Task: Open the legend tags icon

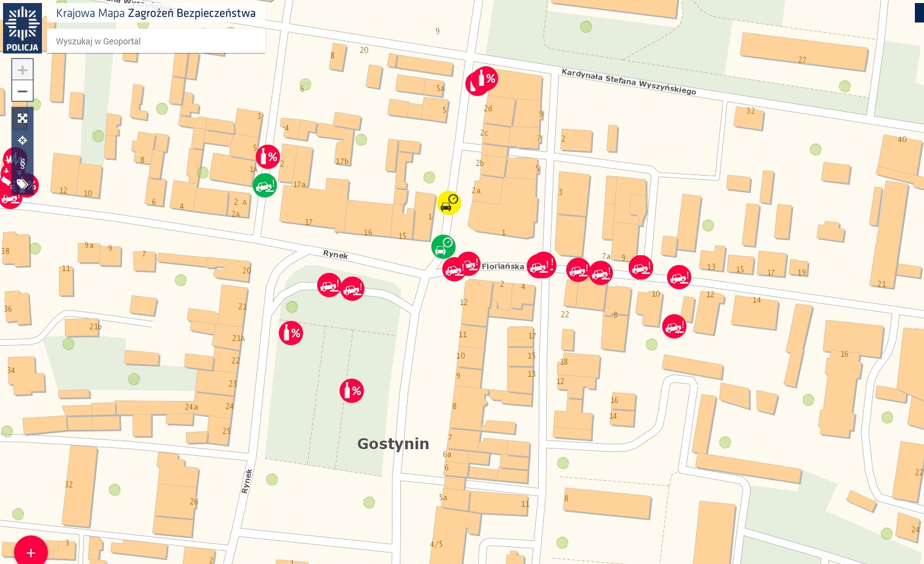Action: [x=22, y=184]
